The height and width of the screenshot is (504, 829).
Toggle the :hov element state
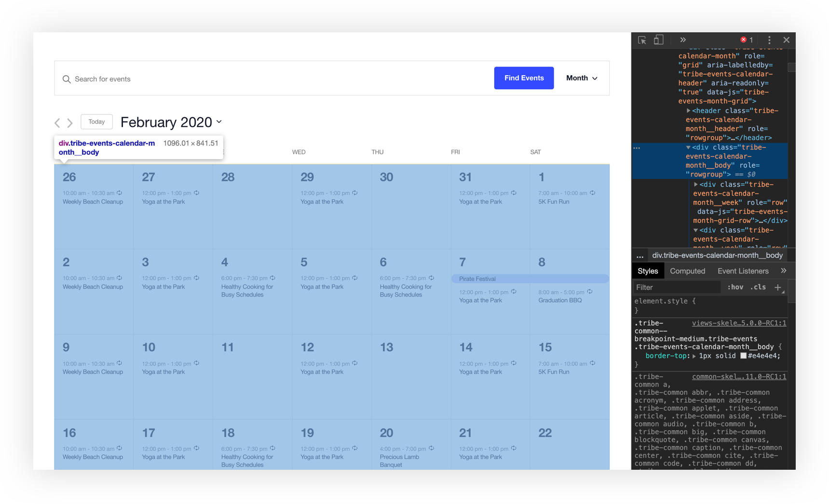[x=735, y=287]
